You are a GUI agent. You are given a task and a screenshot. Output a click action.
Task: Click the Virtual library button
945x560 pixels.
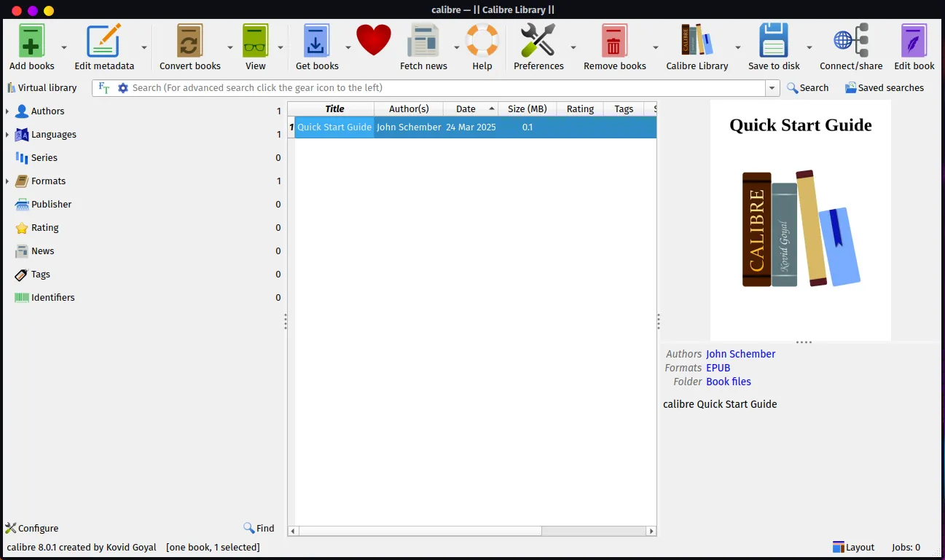(x=42, y=88)
